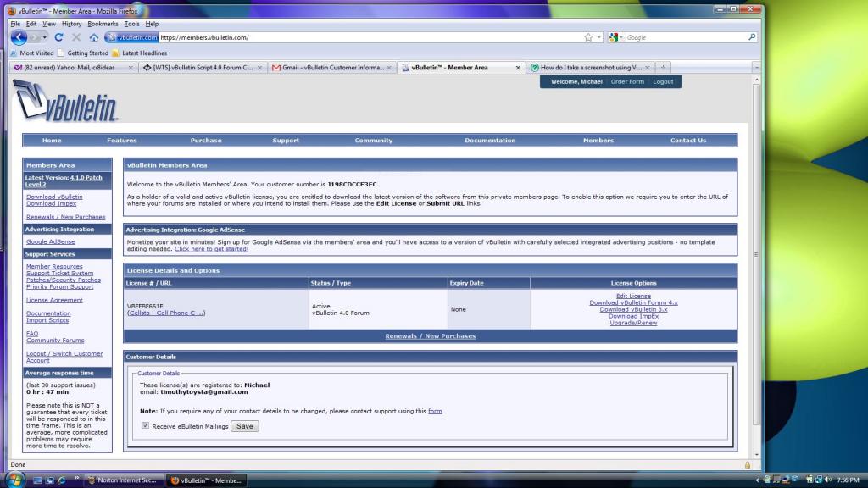This screenshot has height=488, width=868.
Task: Click the vBulletin logo
Action: click(x=65, y=101)
